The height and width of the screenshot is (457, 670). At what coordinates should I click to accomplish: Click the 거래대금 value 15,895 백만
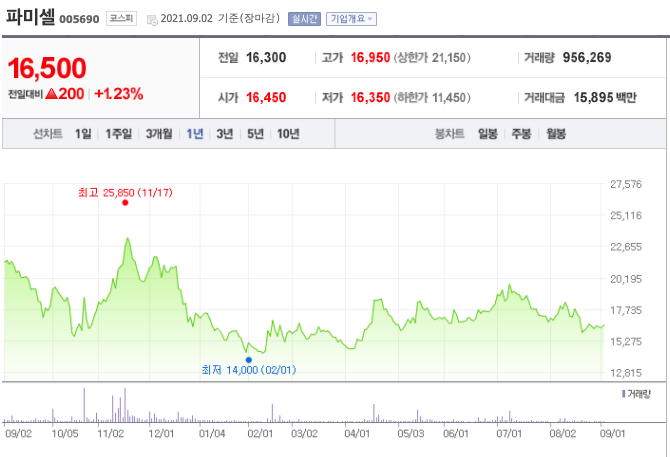(605, 97)
